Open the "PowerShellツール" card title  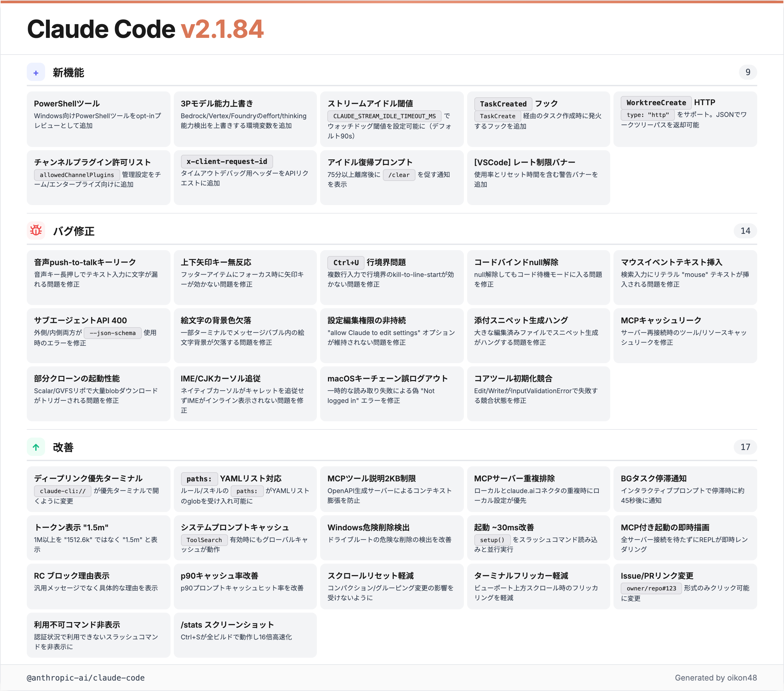(67, 104)
